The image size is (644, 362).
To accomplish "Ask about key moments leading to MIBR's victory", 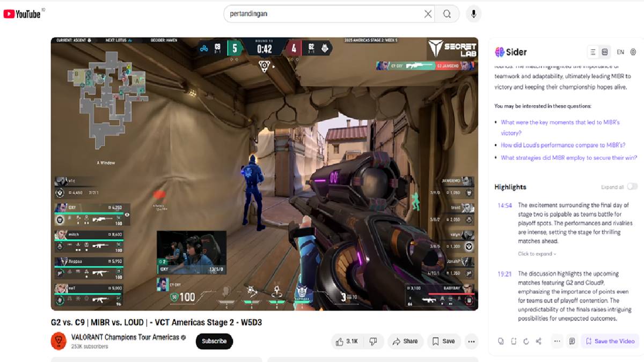I will click(560, 128).
